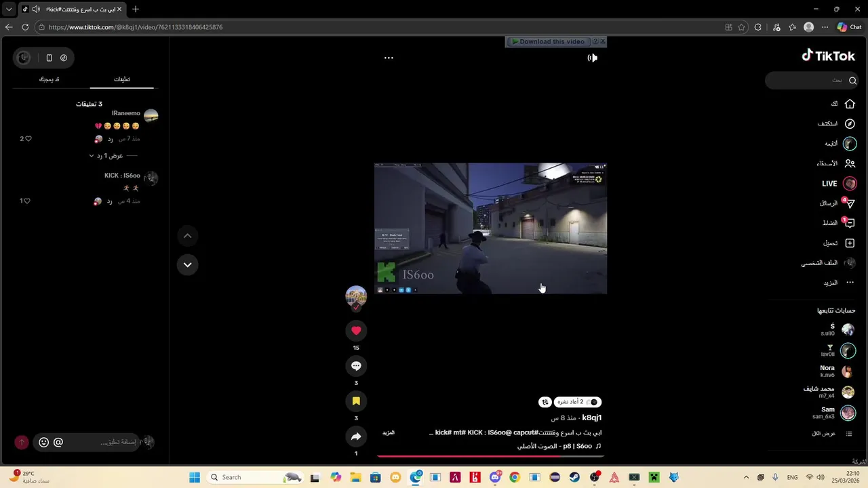Expand the view 1 reply chevron

pos(106,156)
